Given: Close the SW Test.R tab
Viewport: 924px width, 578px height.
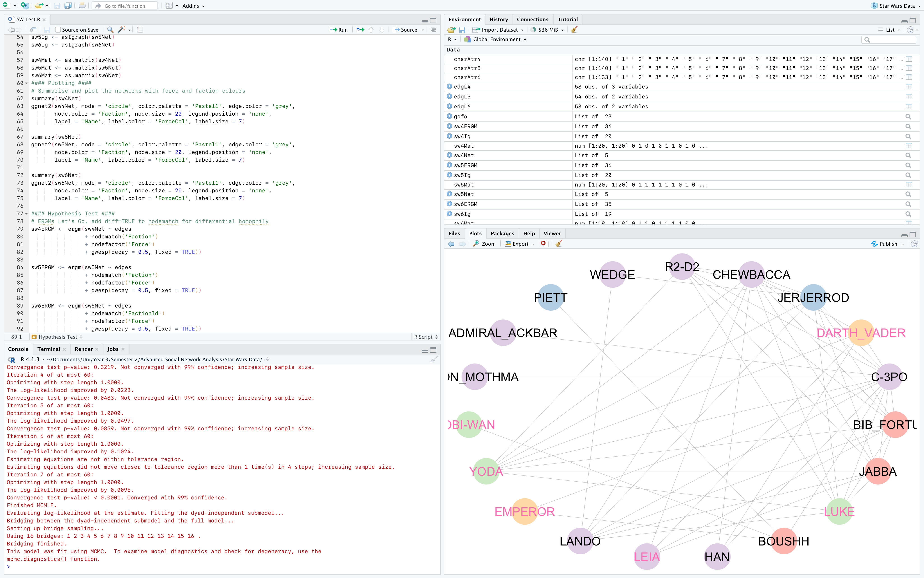Looking at the screenshot, I should tap(44, 19).
